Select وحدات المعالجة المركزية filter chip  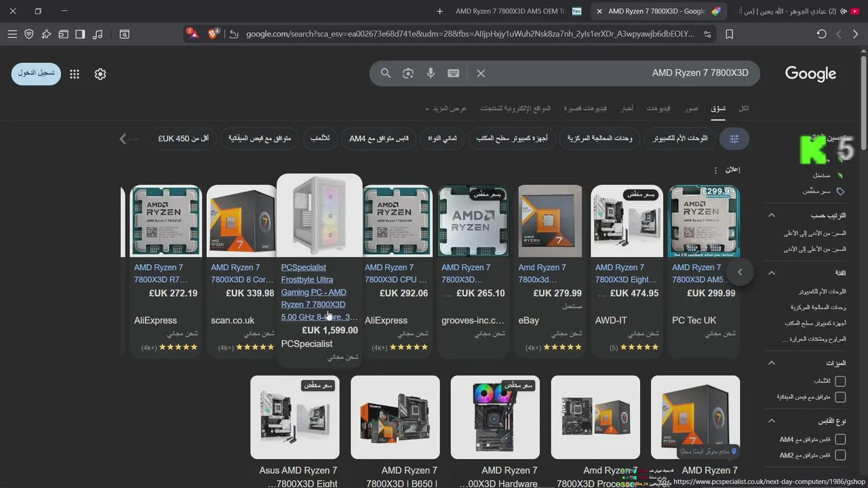click(x=599, y=138)
